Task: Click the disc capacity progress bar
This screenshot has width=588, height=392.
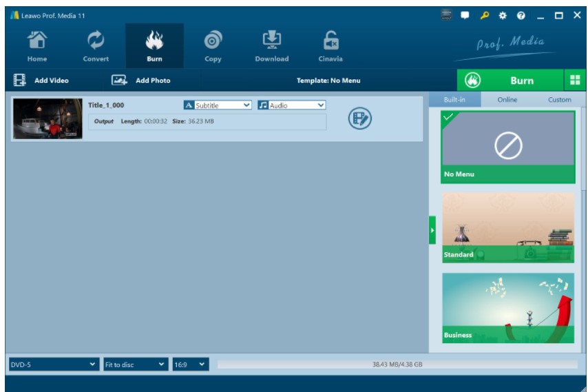Action: pyautogui.click(x=397, y=364)
